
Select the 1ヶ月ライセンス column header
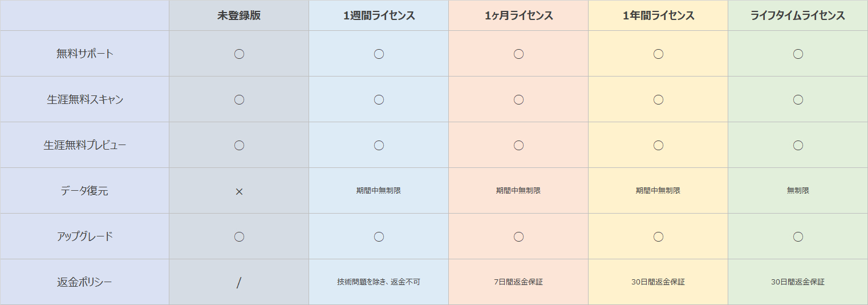(518, 15)
